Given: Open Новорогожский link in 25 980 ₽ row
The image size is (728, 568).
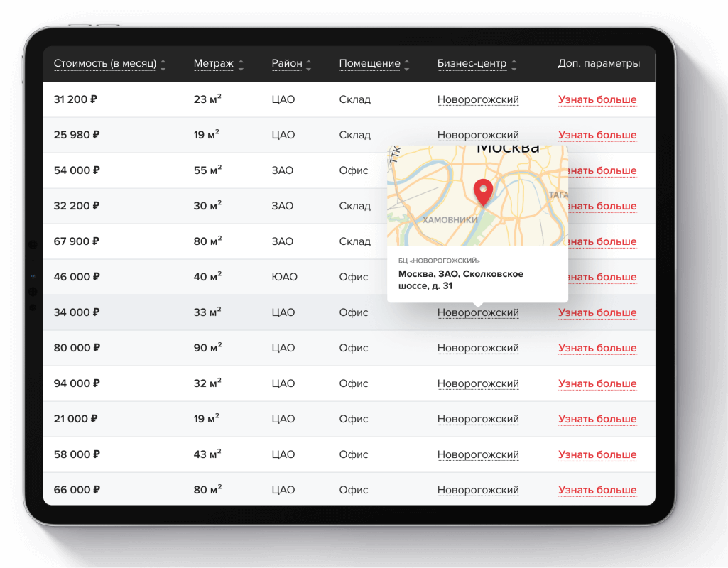Looking at the screenshot, I should pos(478,135).
